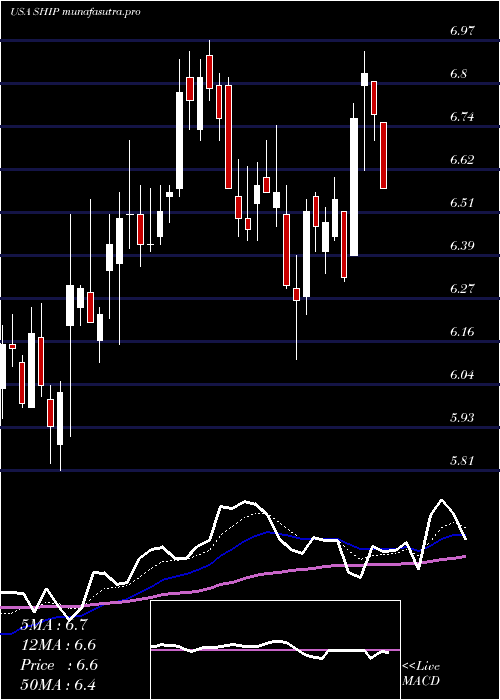Select the 6.27 price axis label
This screenshot has width=500, height=700.
coord(463,288)
